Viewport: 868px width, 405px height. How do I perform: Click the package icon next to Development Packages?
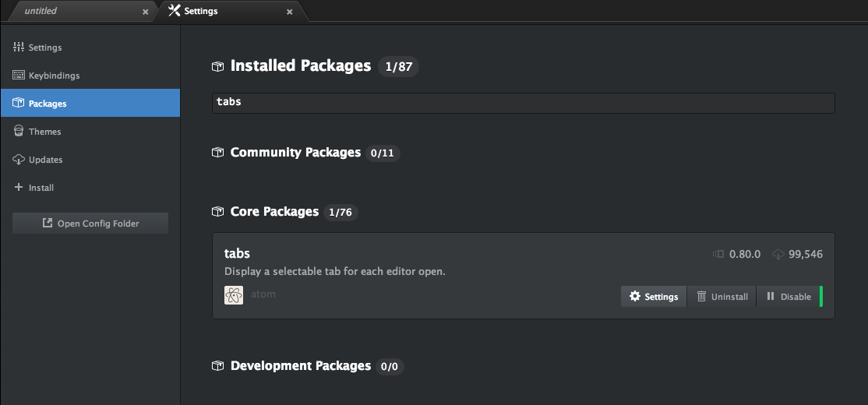(x=218, y=366)
